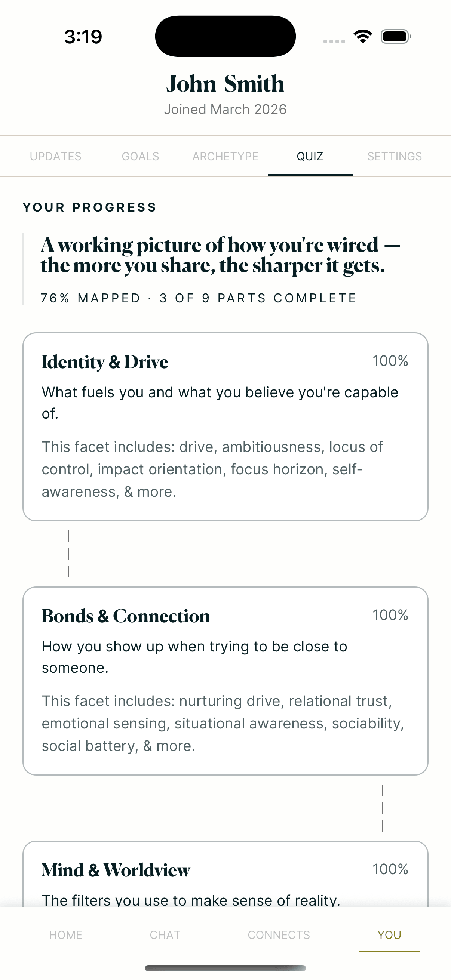View the Archetype tab
This screenshot has height=980, width=451.
tap(225, 156)
